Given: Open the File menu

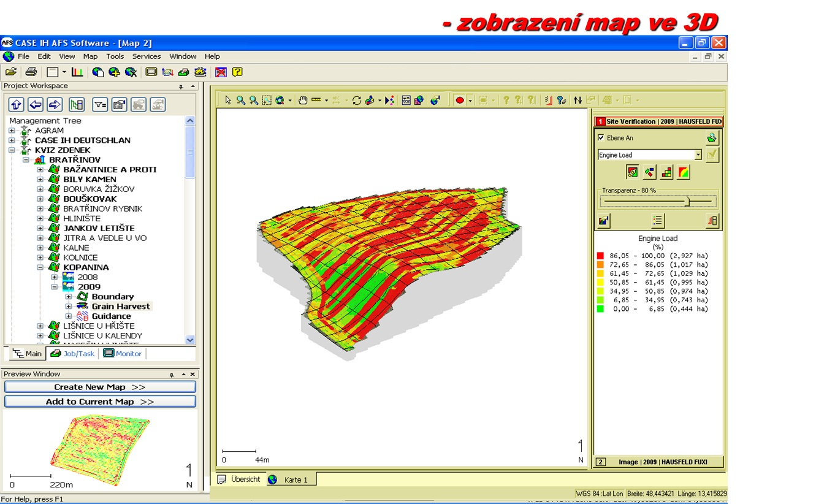Looking at the screenshot, I should click(23, 56).
